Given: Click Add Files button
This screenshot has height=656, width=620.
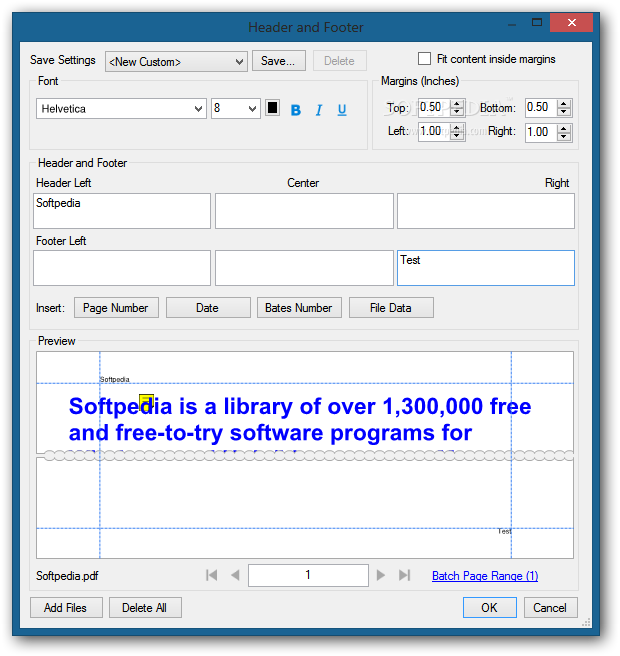Looking at the screenshot, I should tap(66, 607).
